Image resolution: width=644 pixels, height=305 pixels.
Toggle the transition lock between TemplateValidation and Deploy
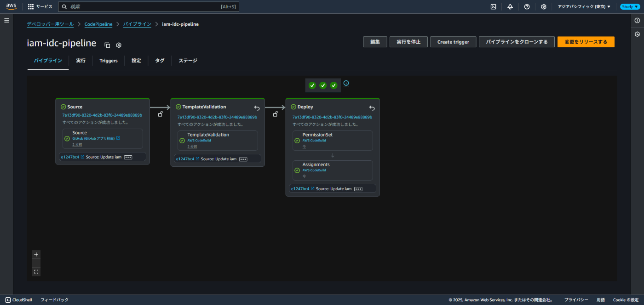click(x=275, y=114)
